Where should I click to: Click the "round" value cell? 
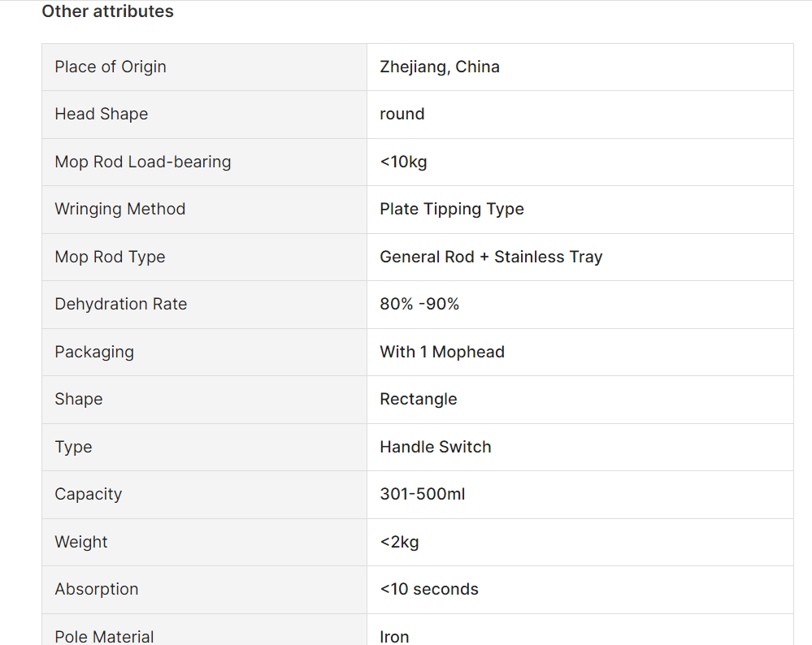pyautogui.click(x=402, y=114)
